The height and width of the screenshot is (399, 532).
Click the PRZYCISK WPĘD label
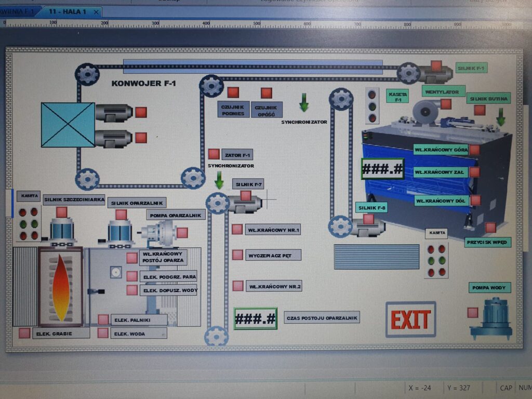coord(488,242)
